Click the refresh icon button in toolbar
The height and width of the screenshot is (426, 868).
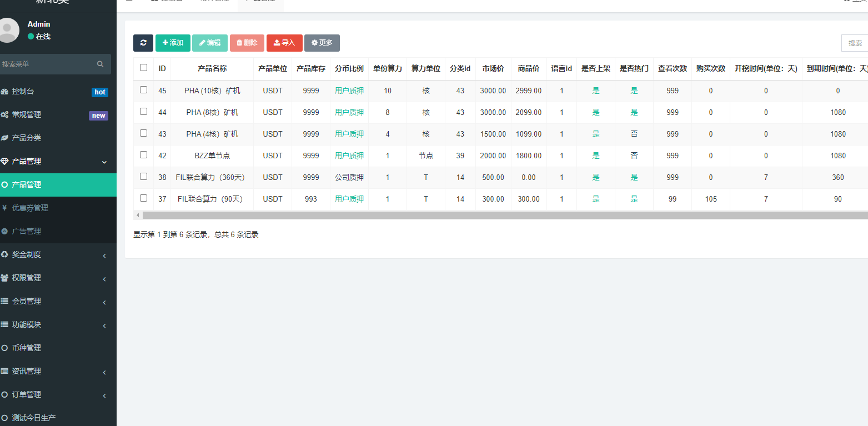[x=143, y=43]
